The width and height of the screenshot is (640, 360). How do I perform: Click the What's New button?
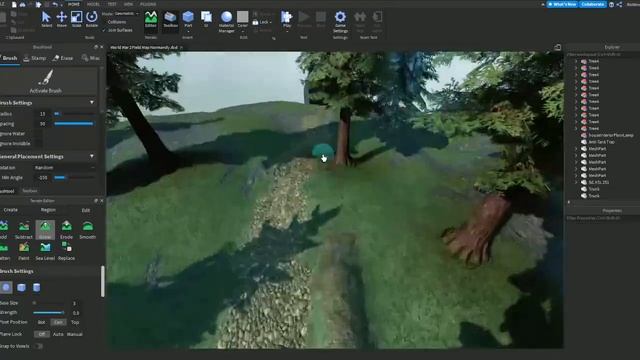[562, 4]
